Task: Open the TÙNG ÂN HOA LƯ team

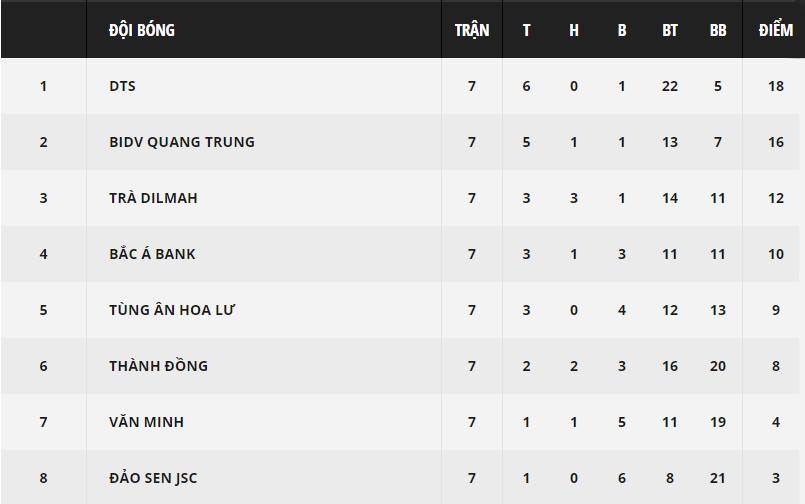Action: (171, 309)
